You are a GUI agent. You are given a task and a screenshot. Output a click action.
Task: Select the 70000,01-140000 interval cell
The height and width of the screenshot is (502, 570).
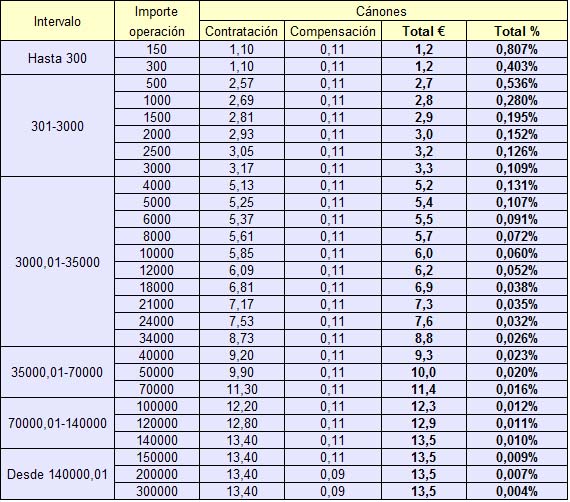point(57,423)
